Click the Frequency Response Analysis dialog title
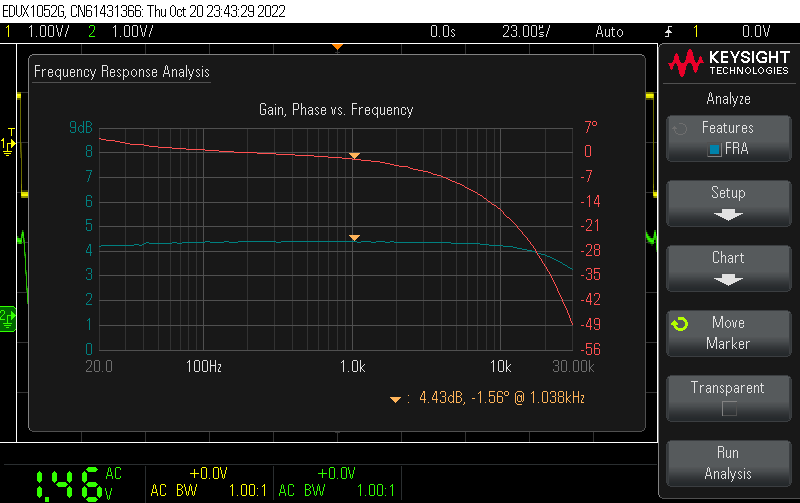The width and height of the screenshot is (800, 503). [x=122, y=72]
